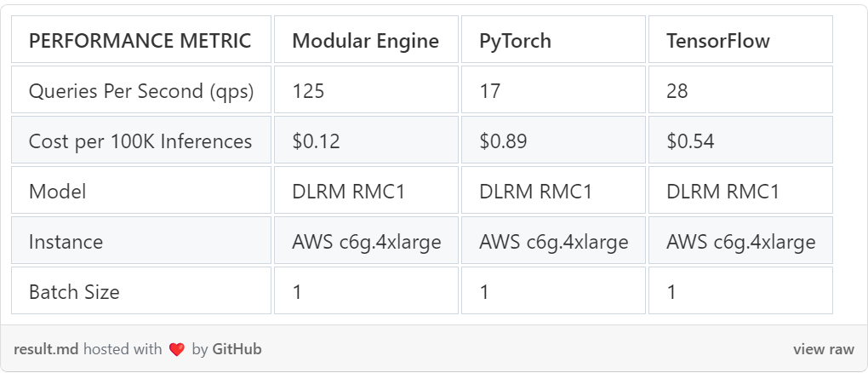Select the PyTorch column header

click(x=553, y=39)
